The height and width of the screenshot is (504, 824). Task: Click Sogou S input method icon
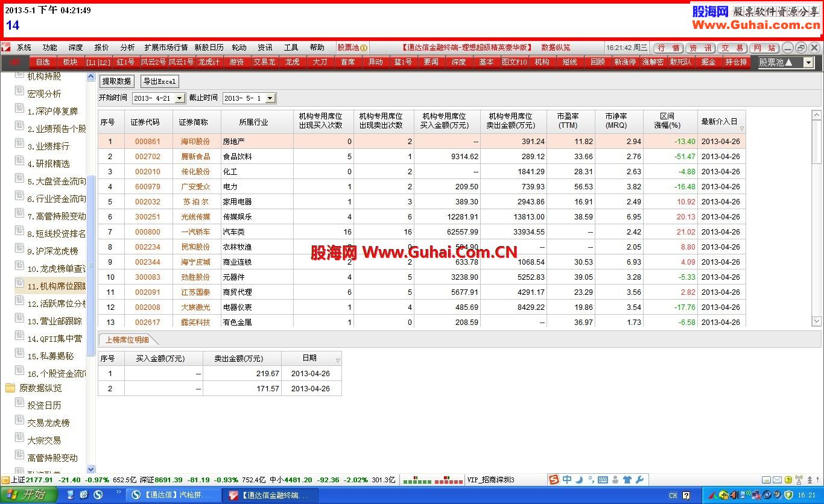[x=554, y=480]
